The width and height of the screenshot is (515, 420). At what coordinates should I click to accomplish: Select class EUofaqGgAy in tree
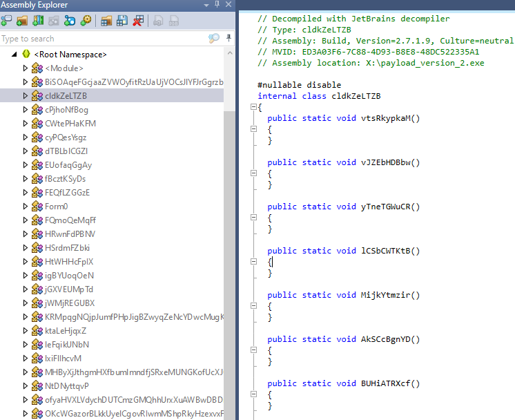(68, 164)
